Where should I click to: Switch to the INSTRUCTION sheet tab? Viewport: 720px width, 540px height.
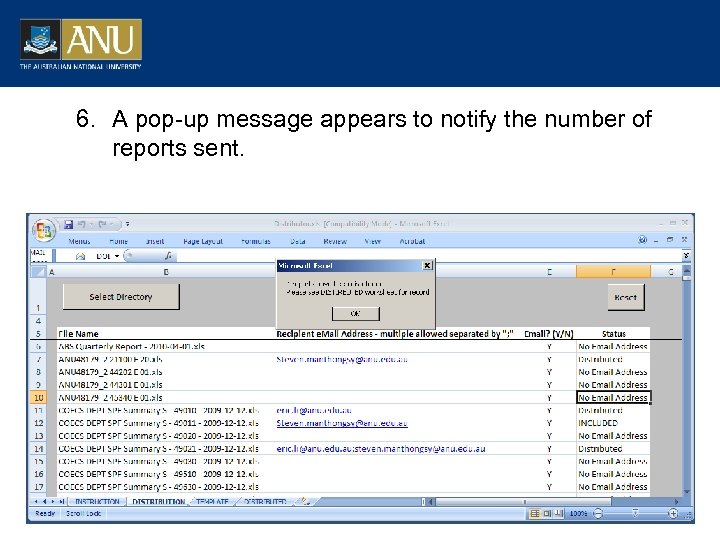[97, 501]
